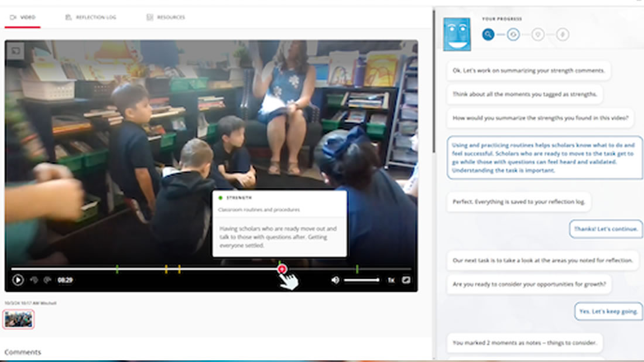Click the first yellow note marker on timeline

point(166,269)
